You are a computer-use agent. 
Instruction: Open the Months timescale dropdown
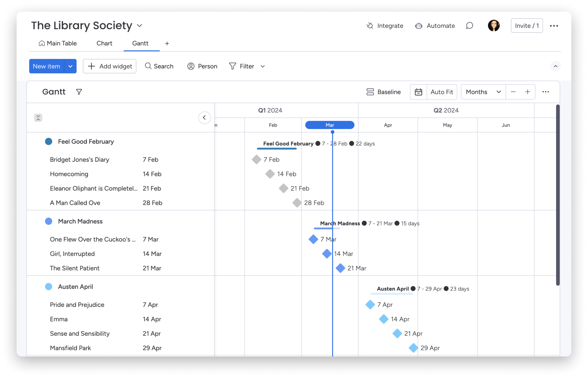[x=483, y=92]
